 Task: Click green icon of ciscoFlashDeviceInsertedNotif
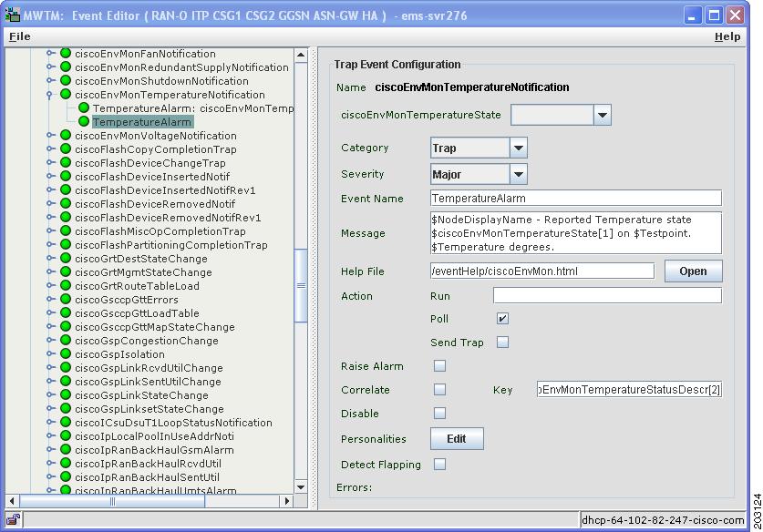66,176
